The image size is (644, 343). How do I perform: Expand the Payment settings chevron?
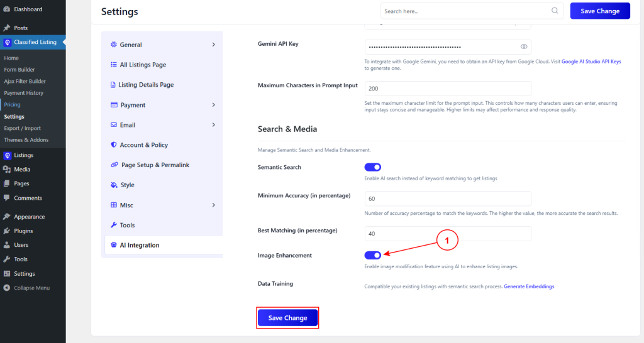pos(214,105)
